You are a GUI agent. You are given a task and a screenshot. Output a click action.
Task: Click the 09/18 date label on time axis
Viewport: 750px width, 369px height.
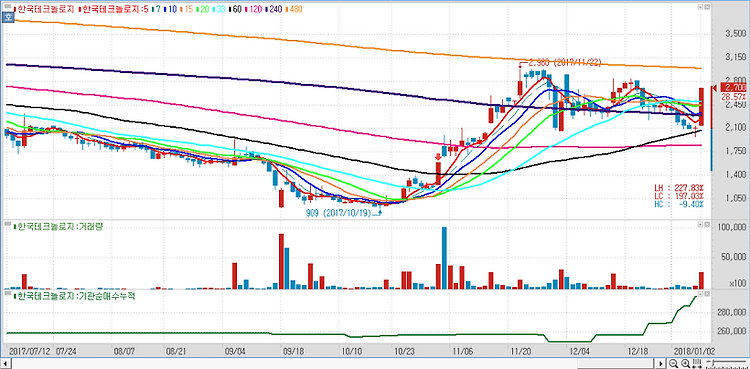(294, 350)
